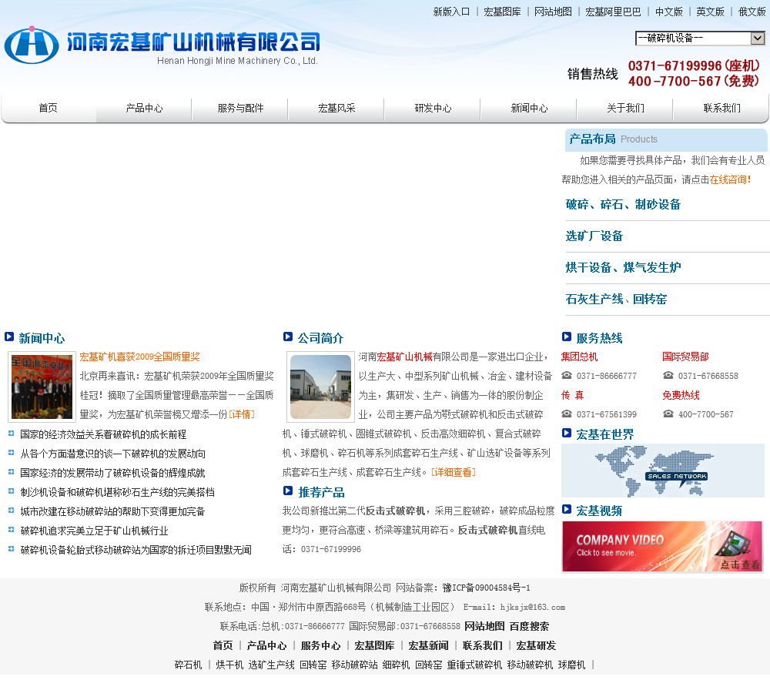
Task: Open 服务与配件 nav menu
Action: click(x=240, y=108)
